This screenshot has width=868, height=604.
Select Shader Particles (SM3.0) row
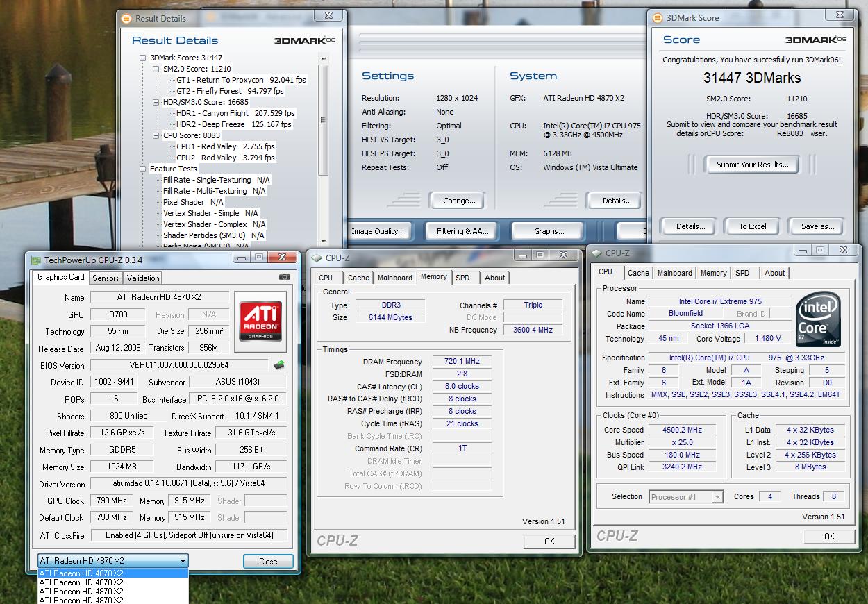tap(214, 235)
